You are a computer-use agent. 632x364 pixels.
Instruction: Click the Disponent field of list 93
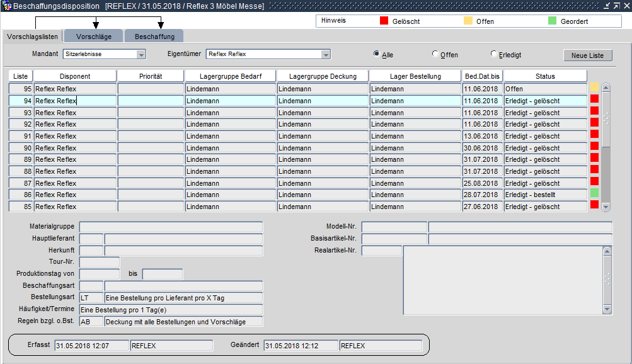point(75,113)
